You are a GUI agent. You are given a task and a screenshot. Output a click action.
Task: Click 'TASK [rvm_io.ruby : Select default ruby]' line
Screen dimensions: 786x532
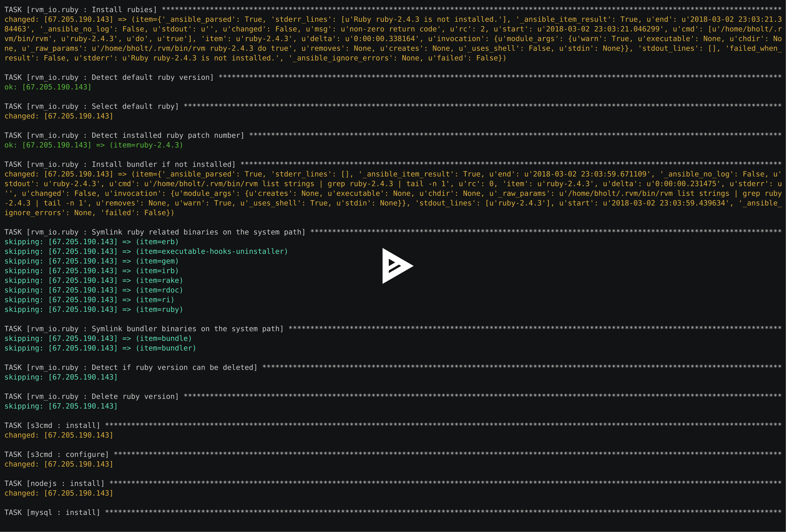[393, 106]
